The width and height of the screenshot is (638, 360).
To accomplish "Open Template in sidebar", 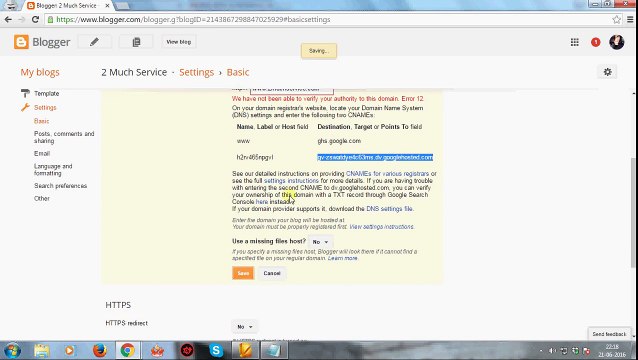I will tap(46, 94).
